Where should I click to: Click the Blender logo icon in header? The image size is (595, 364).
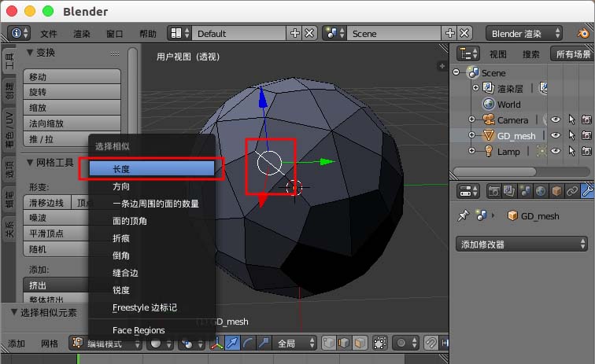coord(583,33)
